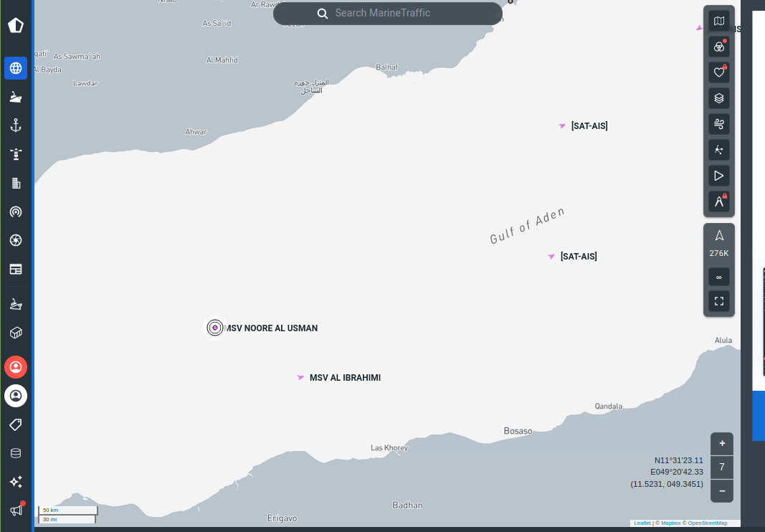The image size is (765, 532).
Task: Select the MSV AL IBRAHIMI vessel arrow
Action: click(x=300, y=377)
